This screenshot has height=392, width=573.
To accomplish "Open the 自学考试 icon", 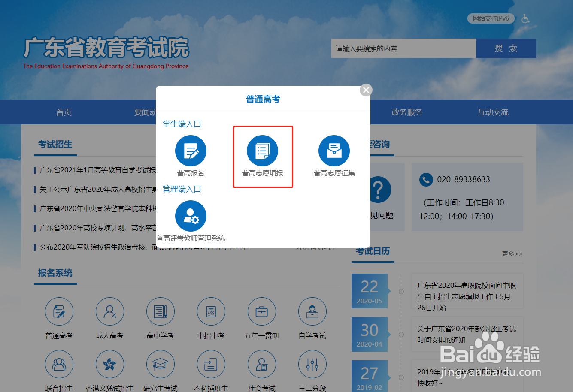I will click(312, 311).
